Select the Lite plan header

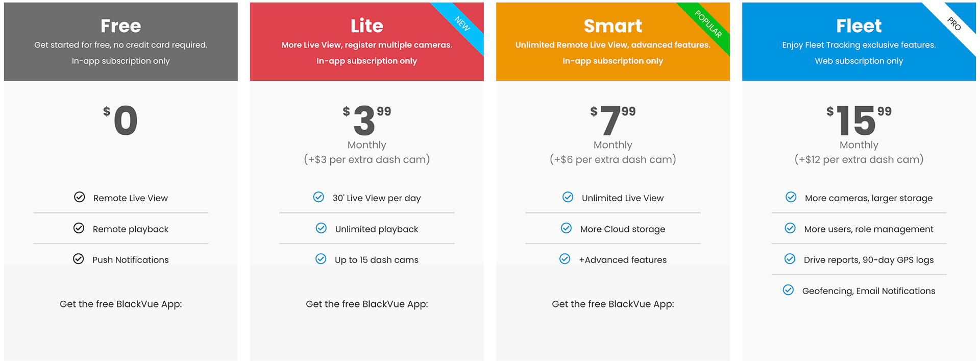(x=367, y=41)
